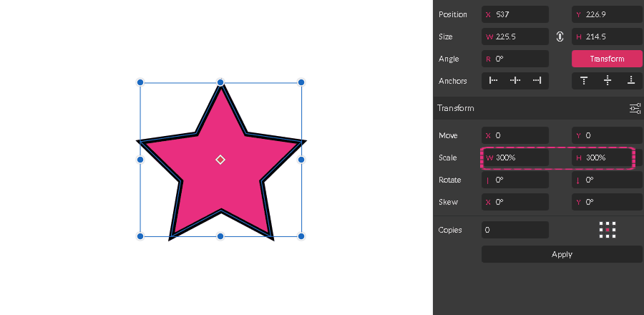Viewport: 644px width, 315px height.
Task: Click the top-center selection handle of the star
Action: point(220,82)
